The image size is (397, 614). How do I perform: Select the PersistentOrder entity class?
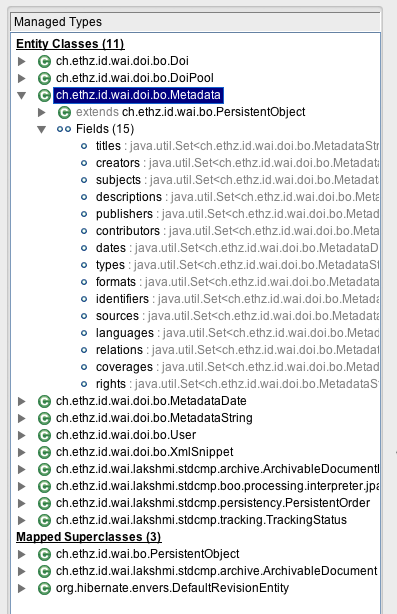pyautogui.click(x=213, y=503)
